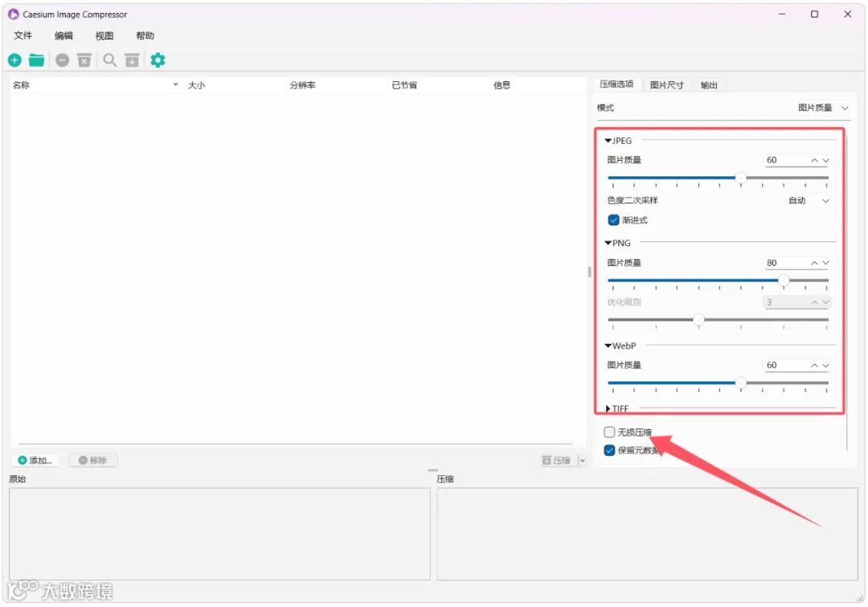Decrease JPEG quality with the down arrow
This screenshot has width=868, height=607.
tap(825, 160)
